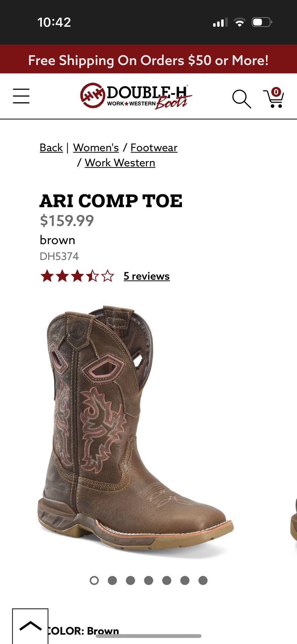View the shopping cart

pos(274,98)
